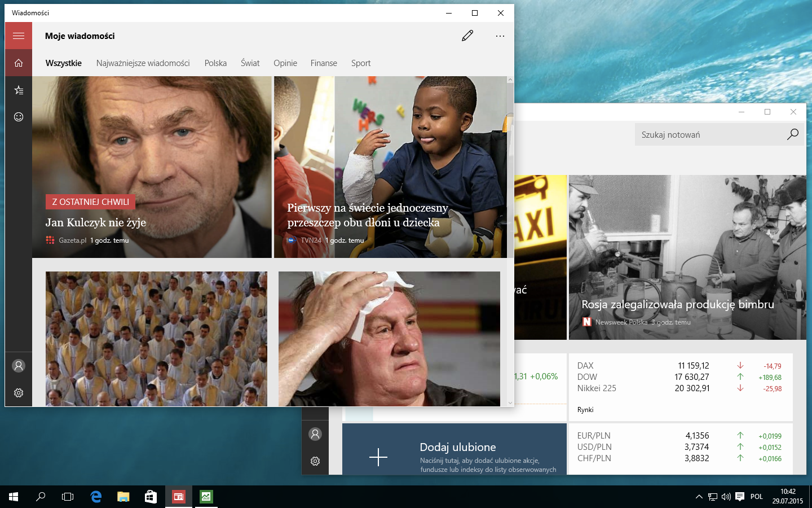
Task: Click the pencil edit icon
Action: point(467,36)
